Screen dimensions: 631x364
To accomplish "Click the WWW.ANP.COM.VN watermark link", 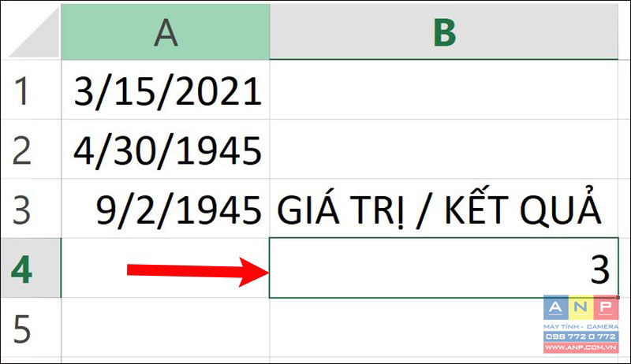I will coord(581,347).
